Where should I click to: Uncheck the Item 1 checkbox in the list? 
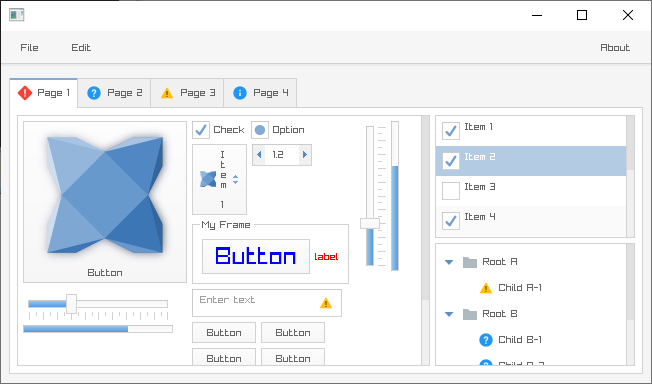click(x=451, y=131)
